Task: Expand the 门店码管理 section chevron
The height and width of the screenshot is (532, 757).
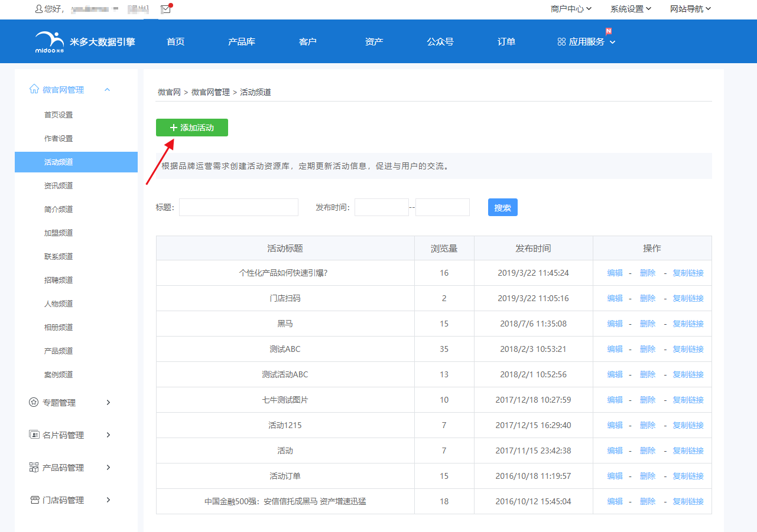Action: click(x=108, y=500)
